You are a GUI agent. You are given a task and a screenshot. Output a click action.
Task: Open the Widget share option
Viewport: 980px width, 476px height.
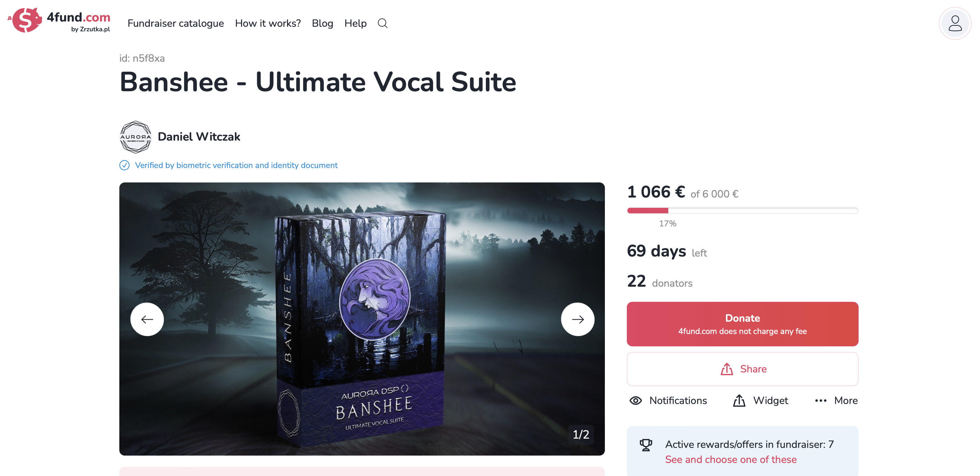pyautogui.click(x=760, y=400)
